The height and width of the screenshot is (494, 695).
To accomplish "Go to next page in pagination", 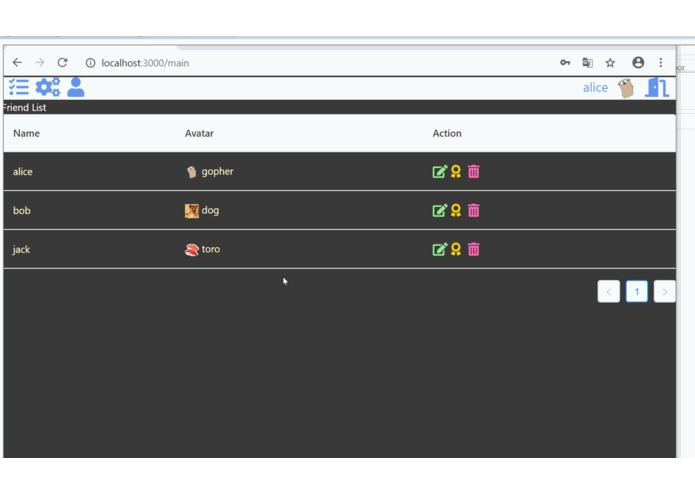I will point(664,292).
